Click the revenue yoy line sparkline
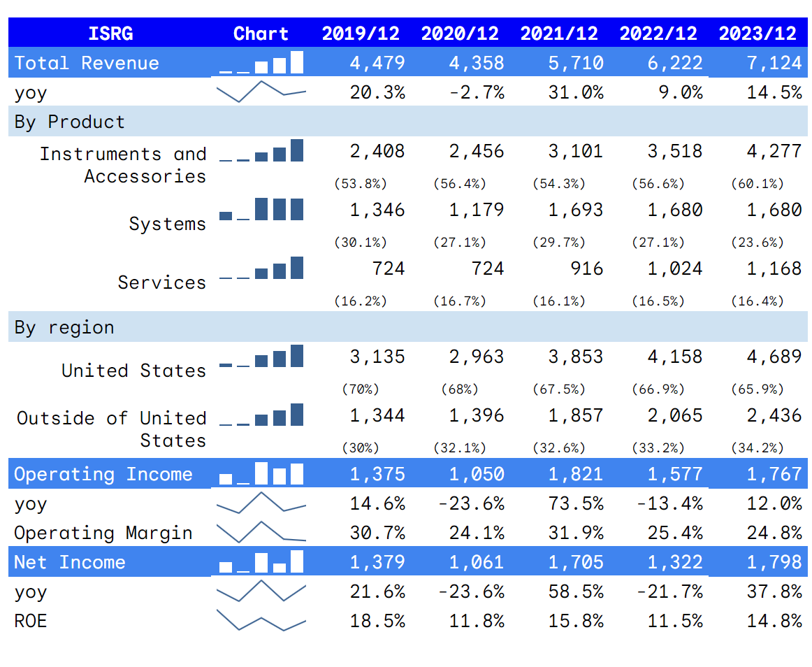This screenshot has width=812, height=667. click(261, 92)
